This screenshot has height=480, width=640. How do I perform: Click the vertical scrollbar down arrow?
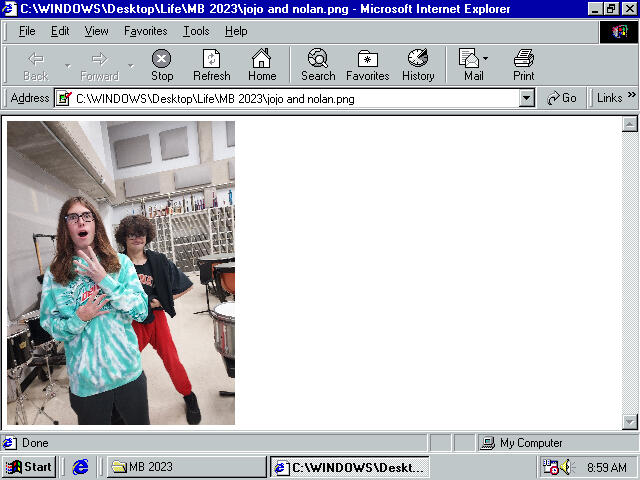coord(630,421)
